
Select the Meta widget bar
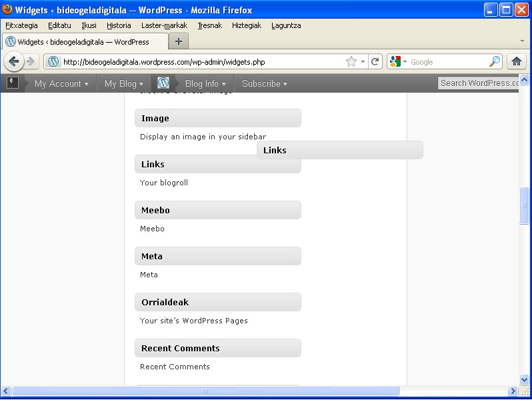[218, 256]
